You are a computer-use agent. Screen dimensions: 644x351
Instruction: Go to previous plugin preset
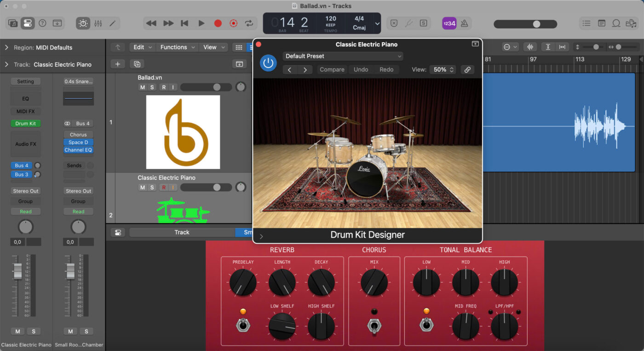tap(289, 69)
